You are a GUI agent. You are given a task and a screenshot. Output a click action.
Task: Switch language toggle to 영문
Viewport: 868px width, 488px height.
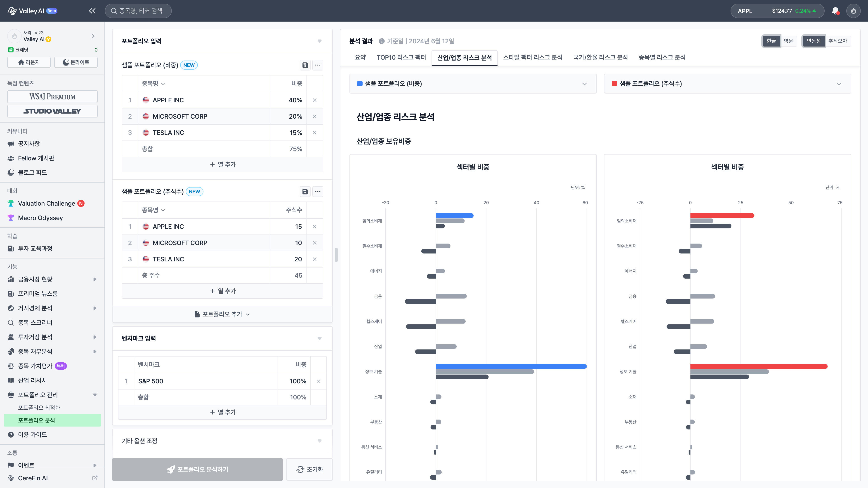tap(788, 41)
